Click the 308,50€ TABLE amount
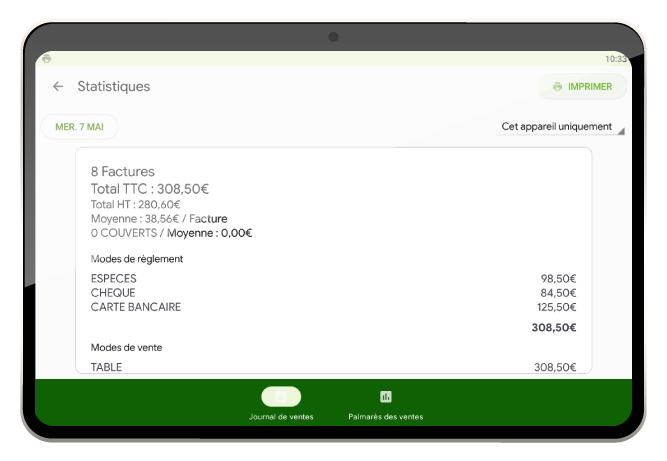667x461 pixels. 555,367
